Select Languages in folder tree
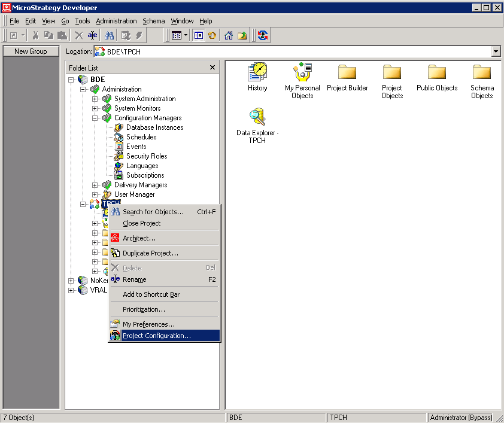This screenshot has height=423, width=504. tap(142, 166)
